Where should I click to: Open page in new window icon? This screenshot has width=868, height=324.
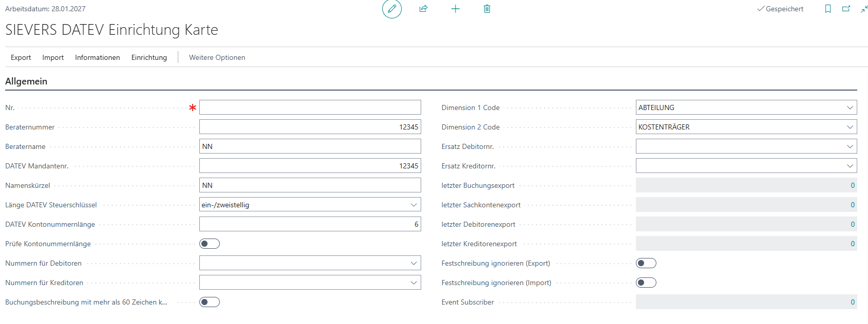pyautogui.click(x=846, y=9)
